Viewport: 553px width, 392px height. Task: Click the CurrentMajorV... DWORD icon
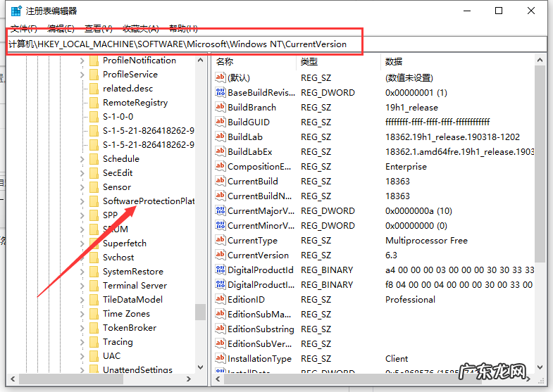(x=220, y=210)
